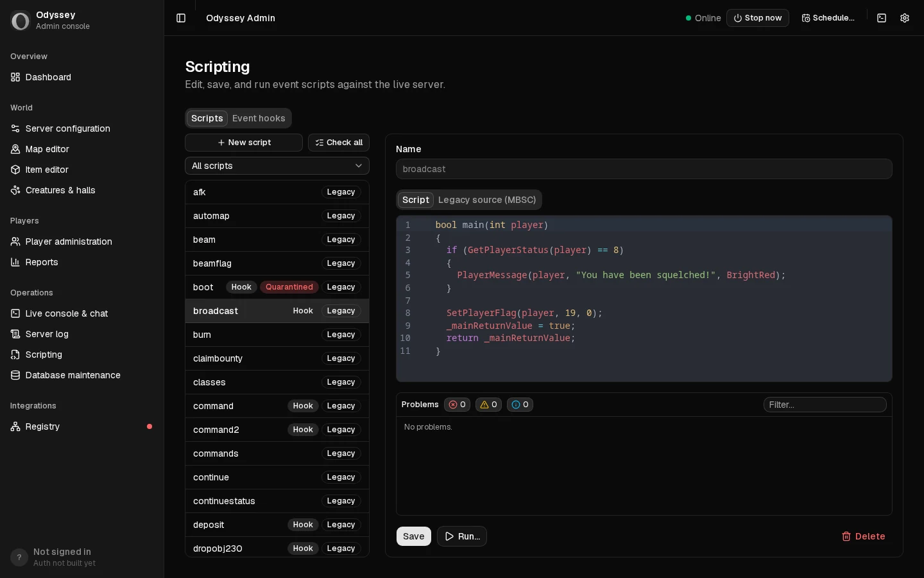Click the Check all button
This screenshot has width=924, height=578.
tap(339, 143)
